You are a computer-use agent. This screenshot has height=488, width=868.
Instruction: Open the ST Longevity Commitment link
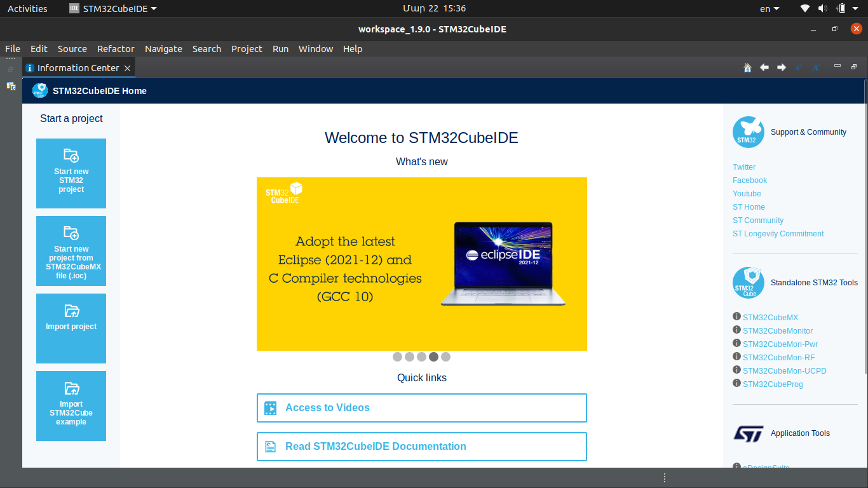(778, 234)
